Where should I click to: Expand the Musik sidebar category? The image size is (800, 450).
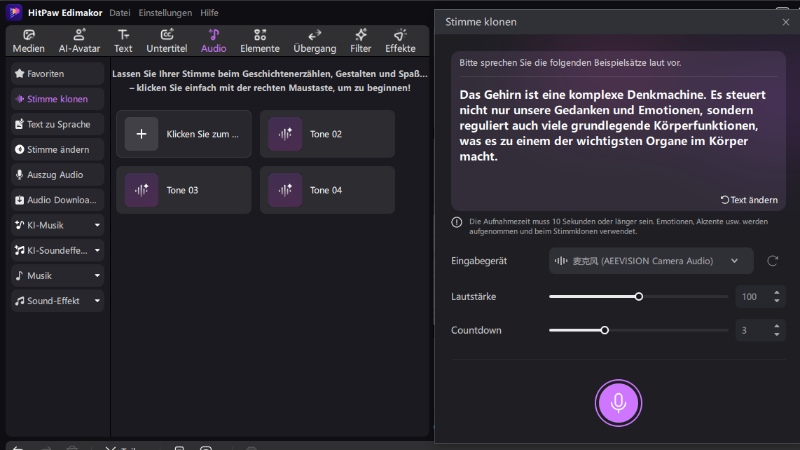click(97, 275)
